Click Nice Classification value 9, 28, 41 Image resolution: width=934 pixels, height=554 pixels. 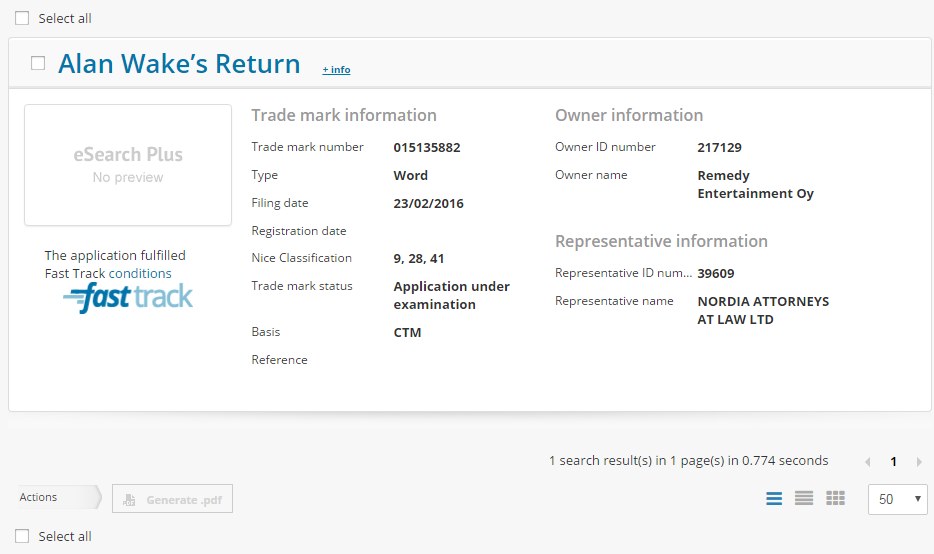click(419, 259)
